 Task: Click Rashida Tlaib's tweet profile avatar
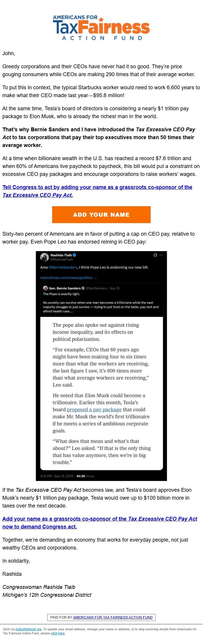click(x=44, y=257)
